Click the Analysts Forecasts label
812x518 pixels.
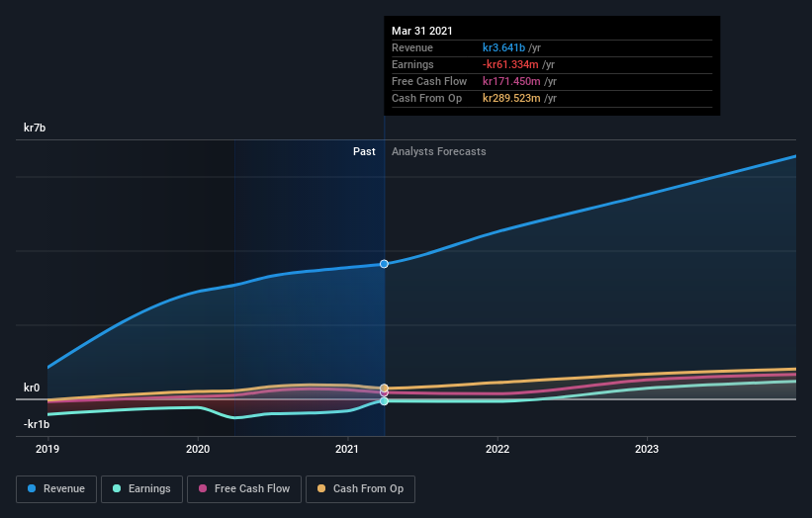click(438, 151)
